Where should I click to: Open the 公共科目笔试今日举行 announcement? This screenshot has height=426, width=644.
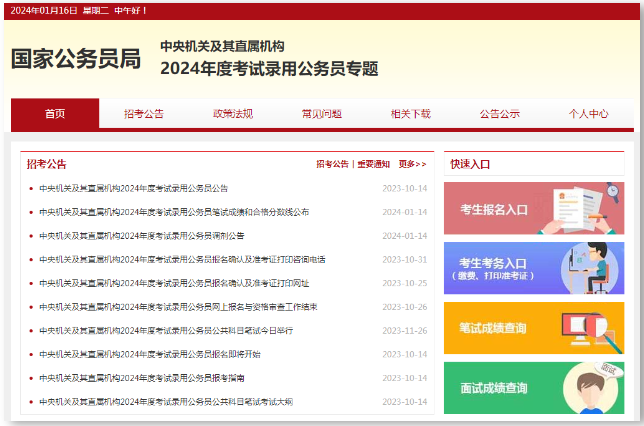pyautogui.click(x=166, y=331)
